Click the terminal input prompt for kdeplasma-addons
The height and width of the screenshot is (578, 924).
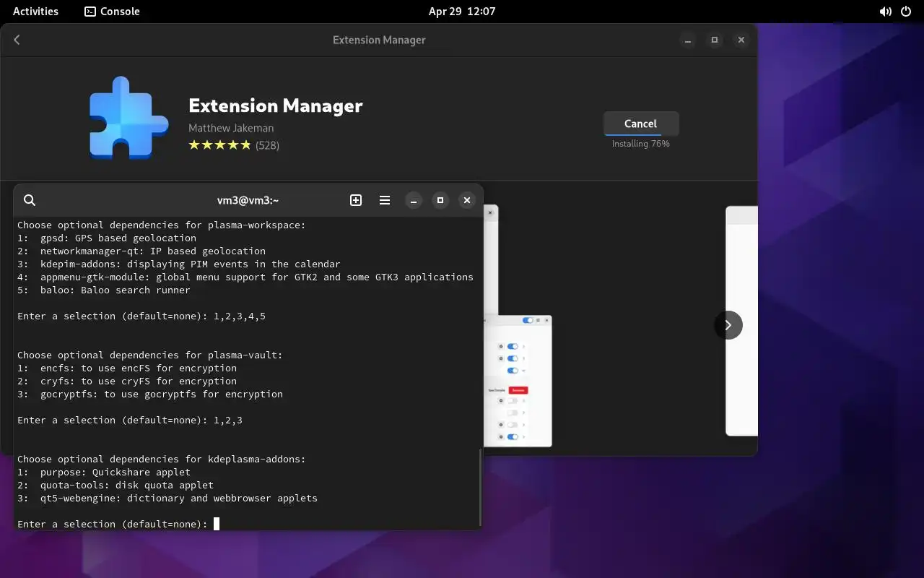click(118, 524)
